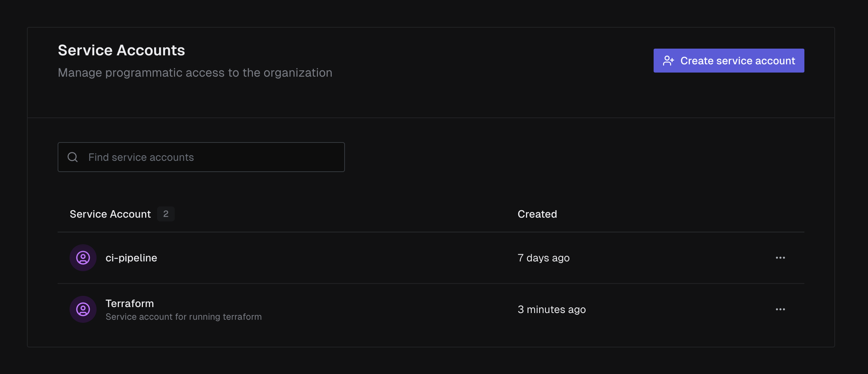Click the Create service account button
Image resolution: width=868 pixels, height=374 pixels.
pyautogui.click(x=728, y=61)
